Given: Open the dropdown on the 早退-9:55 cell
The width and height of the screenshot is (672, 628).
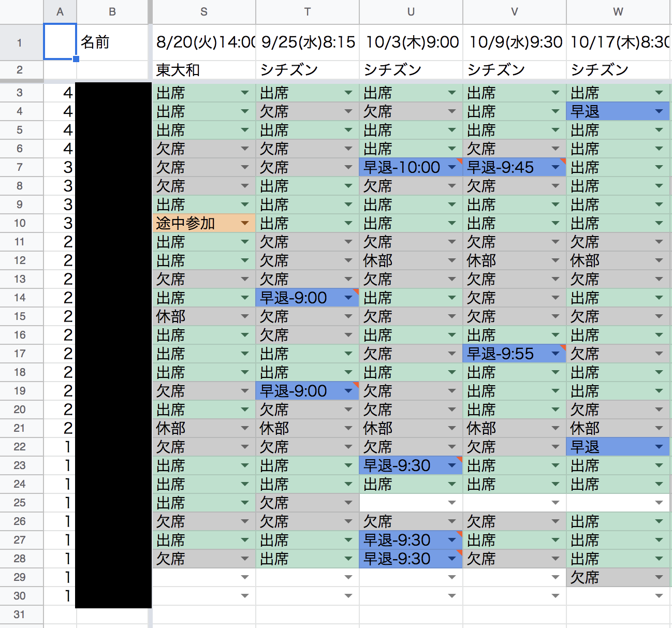Looking at the screenshot, I should tap(556, 354).
